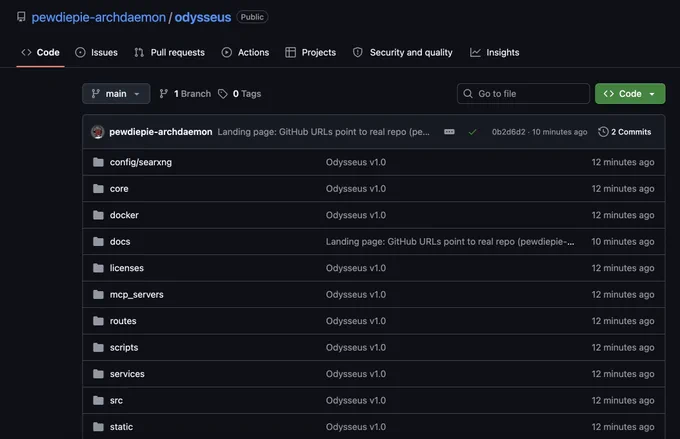Viewport: 680px width, 439px height.
Task: Click the magnifier icon in Go to file
Action: pyautogui.click(x=468, y=94)
